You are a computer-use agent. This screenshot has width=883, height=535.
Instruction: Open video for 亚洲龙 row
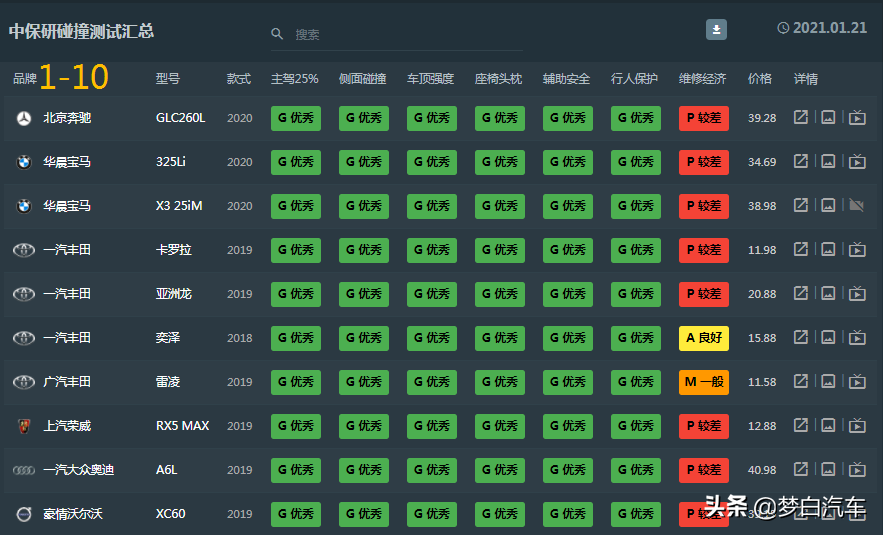(x=857, y=293)
